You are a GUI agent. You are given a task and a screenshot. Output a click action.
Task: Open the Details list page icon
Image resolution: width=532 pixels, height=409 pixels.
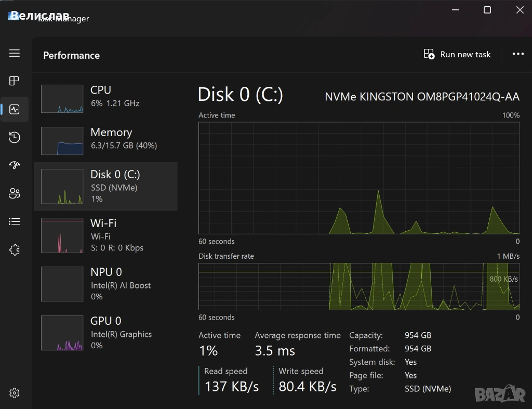[15, 222]
